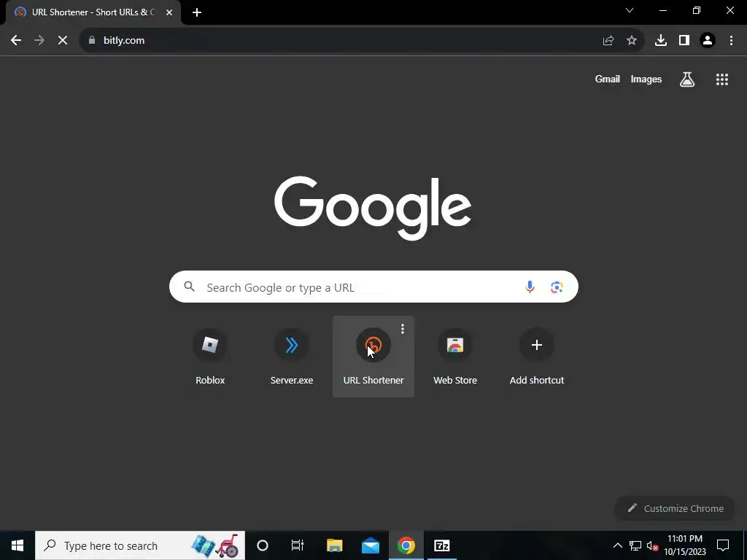Focus the Google search box
Image resolution: width=747 pixels, height=560 pixels.
pyautogui.click(x=373, y=287)
